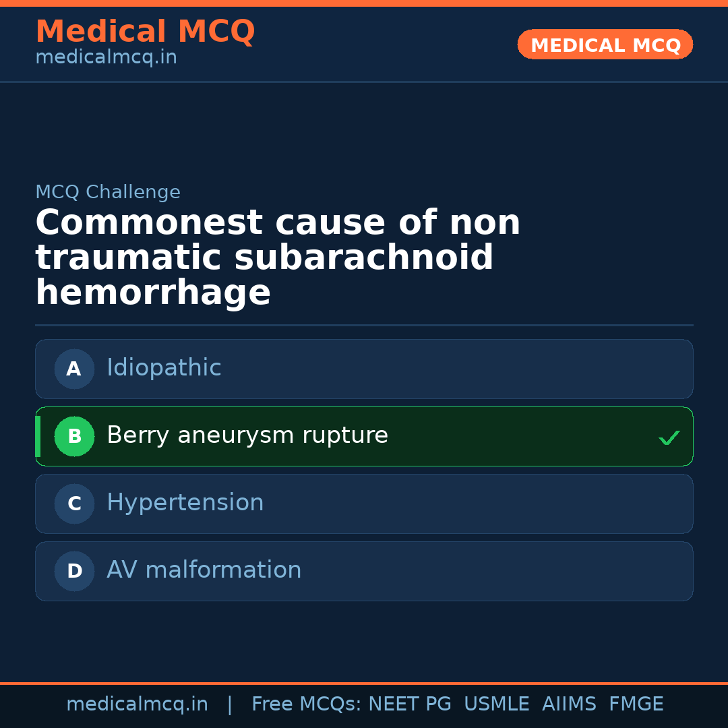Expand details for option B answer

click(x=247, y=436)
